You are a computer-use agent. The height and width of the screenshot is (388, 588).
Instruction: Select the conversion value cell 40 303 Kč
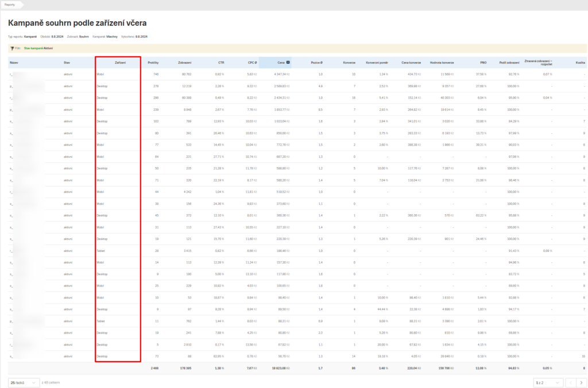click(x=447, y=98)
